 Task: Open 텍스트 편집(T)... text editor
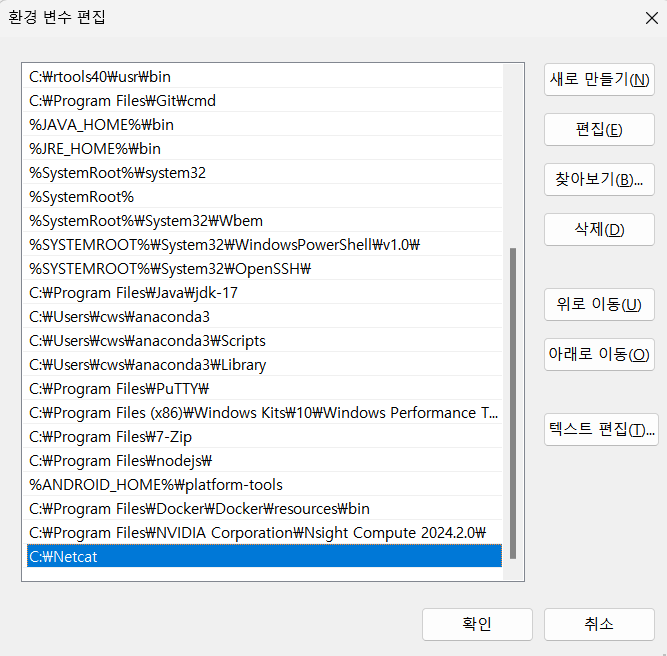[601, 430]
